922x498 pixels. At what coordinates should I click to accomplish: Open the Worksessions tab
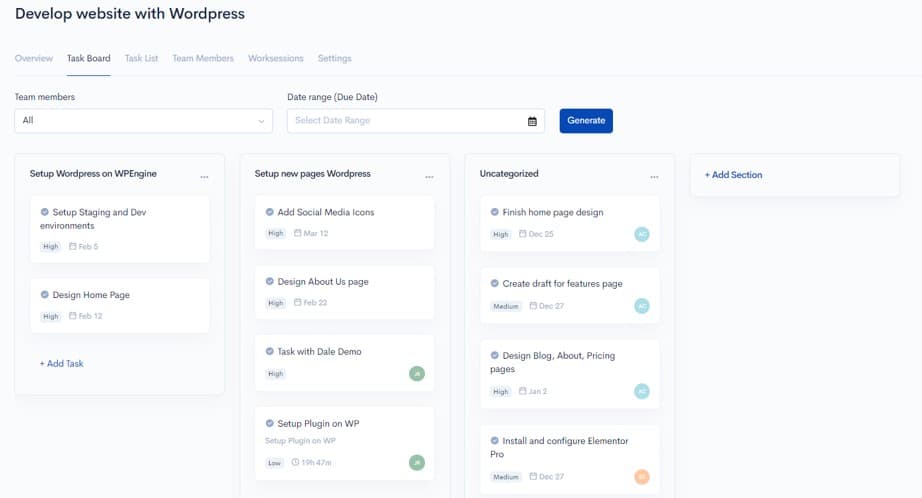pos(276,58)
